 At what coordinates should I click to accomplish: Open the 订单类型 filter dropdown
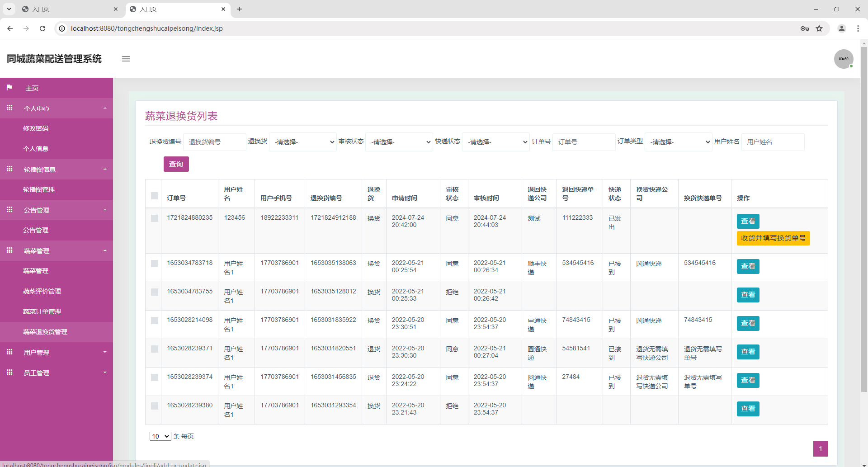coord(679,142)
